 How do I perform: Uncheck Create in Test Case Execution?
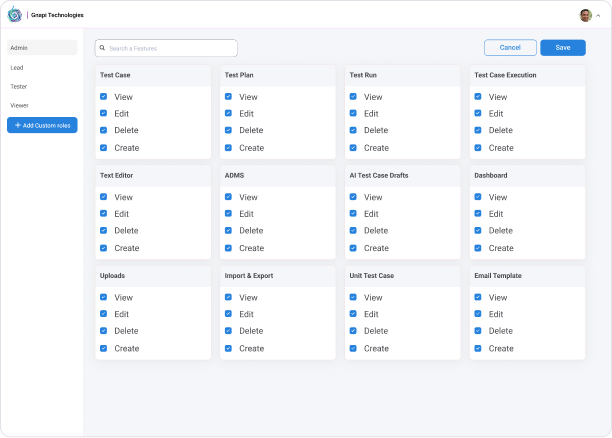tap(478, 148)
